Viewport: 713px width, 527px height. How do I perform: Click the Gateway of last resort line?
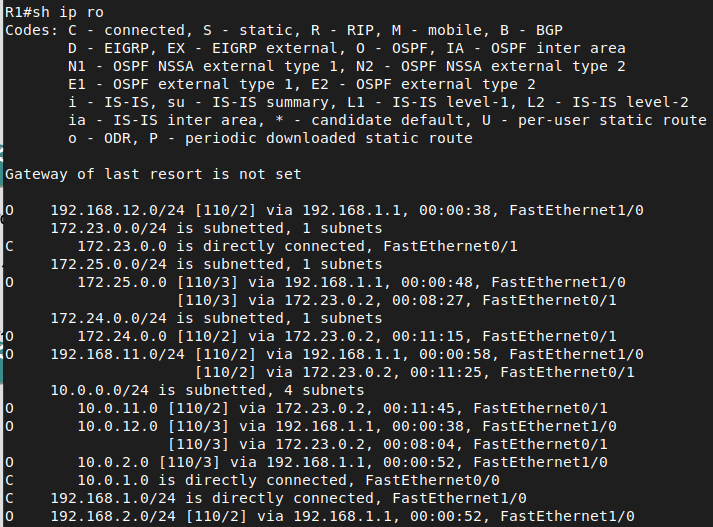click(x=153, y=174)
